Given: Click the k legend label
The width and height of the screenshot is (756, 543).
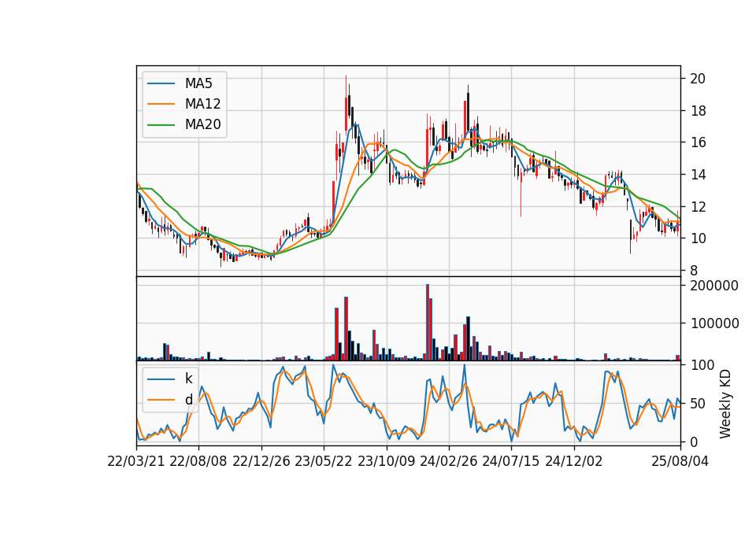Looking at the screenshot, I should pos(188,379).
